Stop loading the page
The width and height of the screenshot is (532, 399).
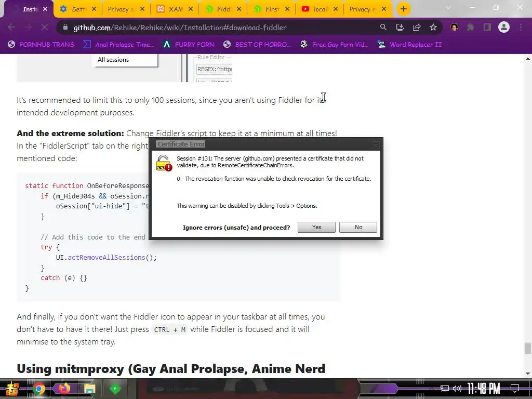pyautogui.click(x=45, y=28)
